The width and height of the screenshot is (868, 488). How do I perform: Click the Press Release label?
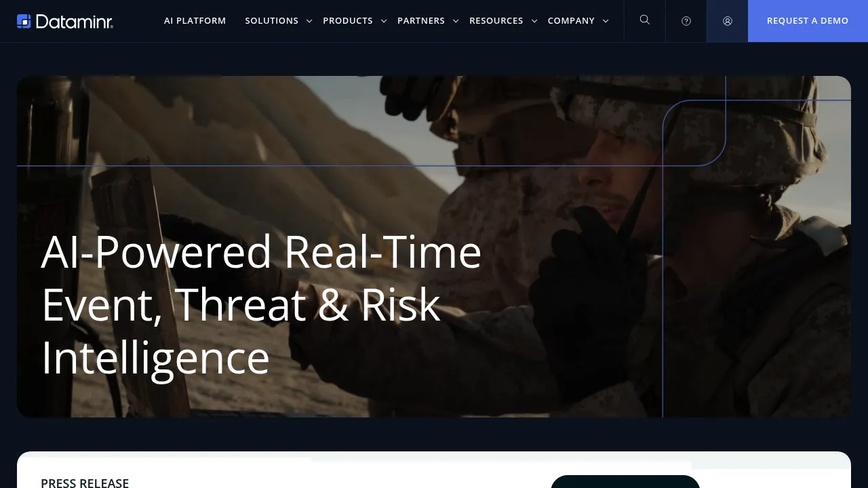click(85, 483)
